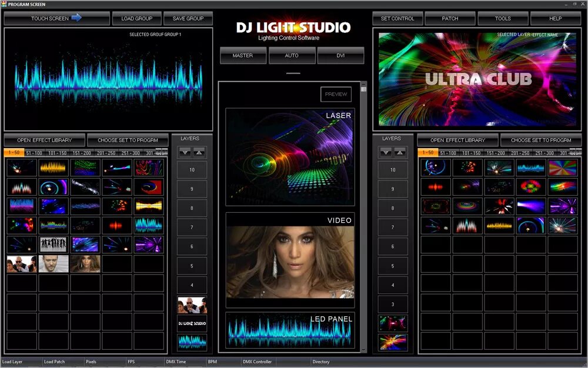The width and height of the screenshot is (588, 368).
Task: Select the active 1 - 50 tab in left panel
Action: pyautogui.click(x=14, y=152)
